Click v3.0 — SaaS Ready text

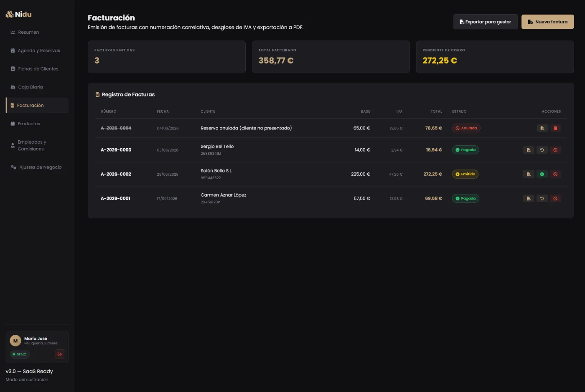tap(29, 371)
